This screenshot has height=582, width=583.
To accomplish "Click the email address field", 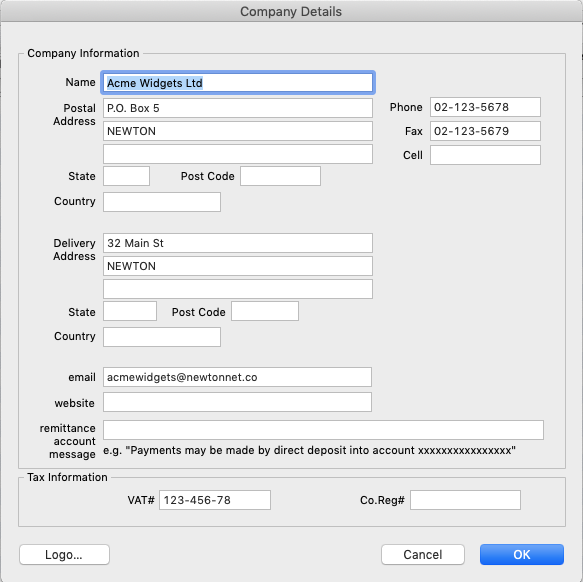I will point(237,377).
